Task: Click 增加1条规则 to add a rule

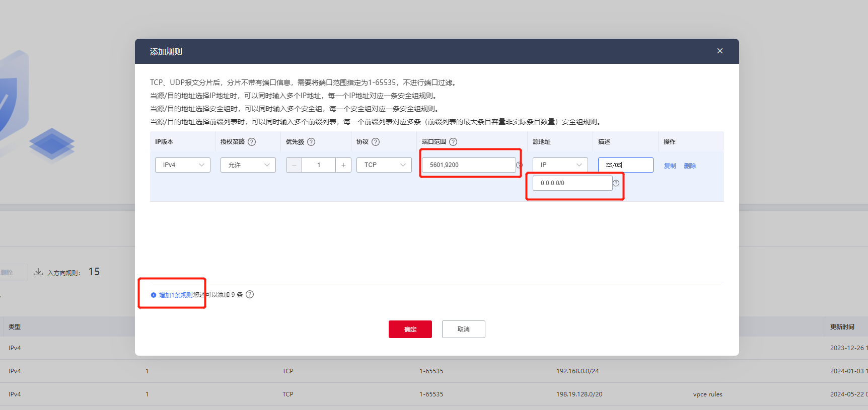Action: pyautogui.click(x=175, y=295)
